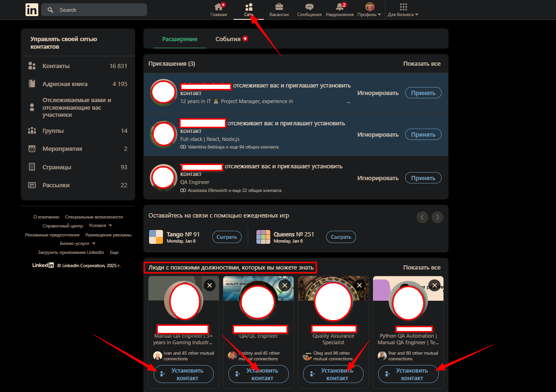
Task: Accept the Full-stack React invitation
Action: [x=423, y=134]
